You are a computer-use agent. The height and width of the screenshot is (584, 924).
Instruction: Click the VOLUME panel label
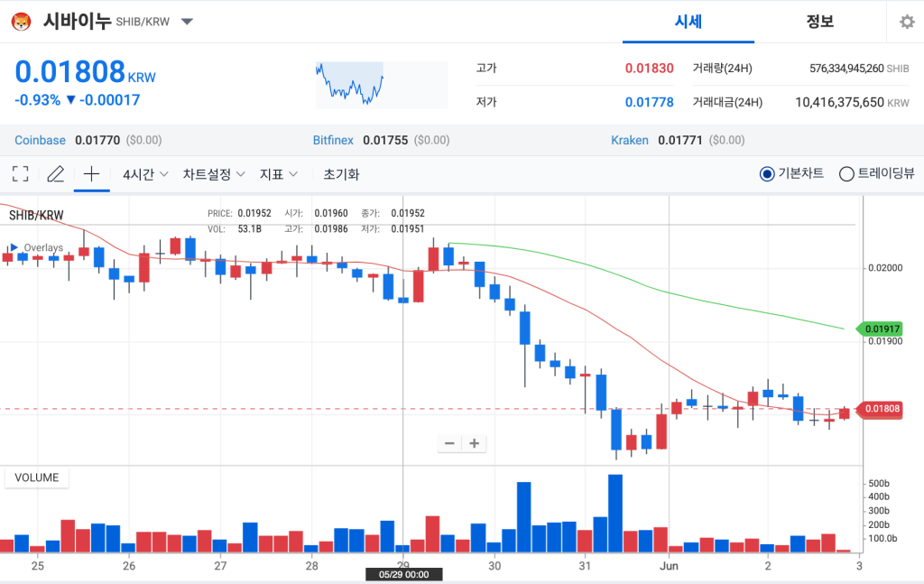(36, 477)
